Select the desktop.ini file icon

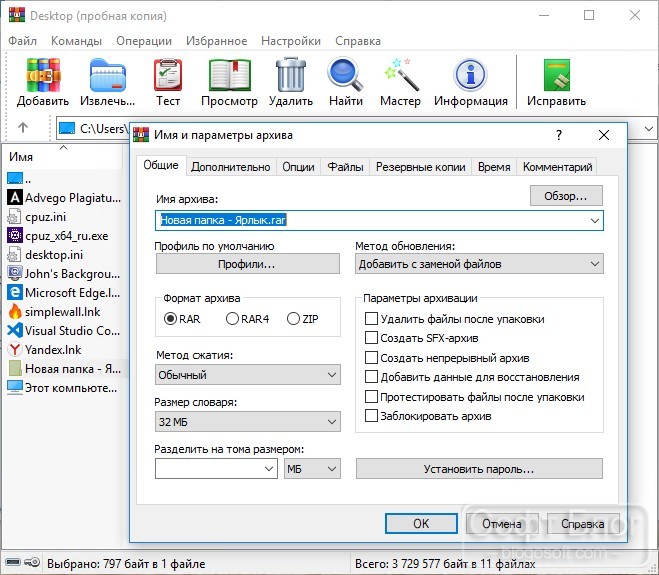[x=14, y=254]
